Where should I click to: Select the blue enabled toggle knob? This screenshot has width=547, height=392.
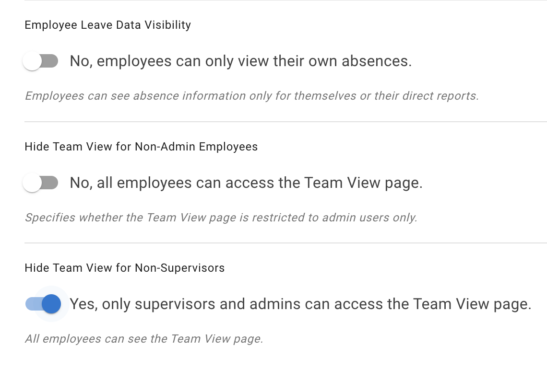tap(51, 304)
